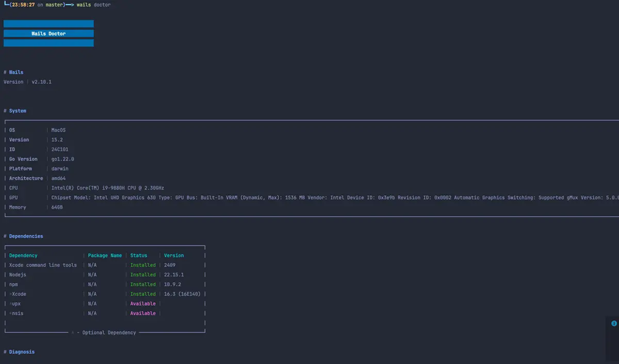The width and height of the screenshot is (619, 364).
Task: Click the Go Version go1.22.0 value
Action: pos(63,159)
